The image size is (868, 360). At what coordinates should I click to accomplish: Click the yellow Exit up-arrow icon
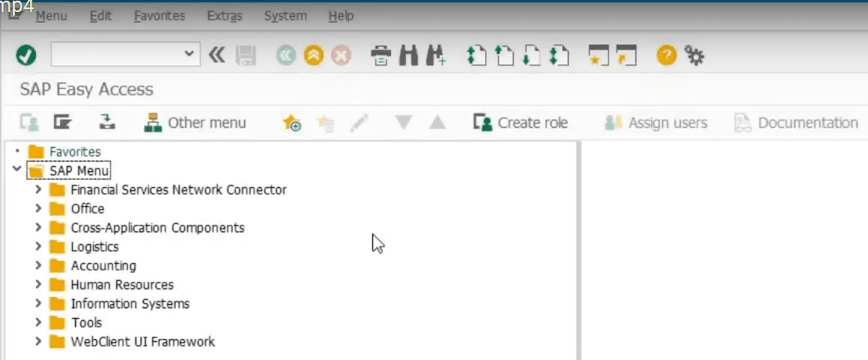click(314, 55)
